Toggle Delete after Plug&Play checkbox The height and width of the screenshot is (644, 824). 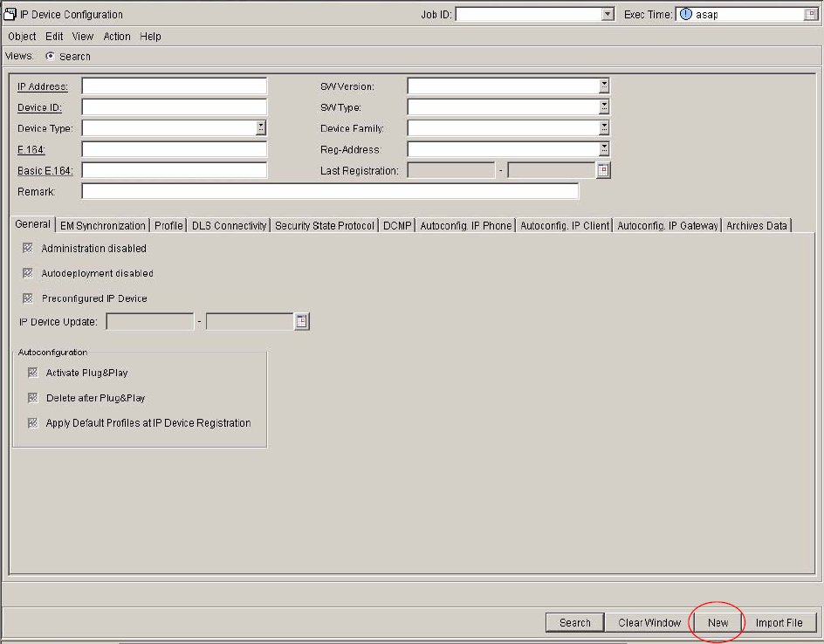point(32,398)
